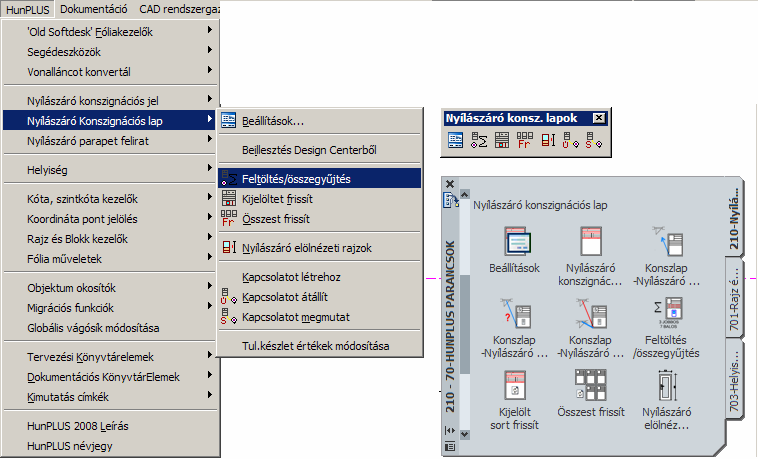Click Kijelöltet frissít icon in floating toolbar

(x=502, y=140)
